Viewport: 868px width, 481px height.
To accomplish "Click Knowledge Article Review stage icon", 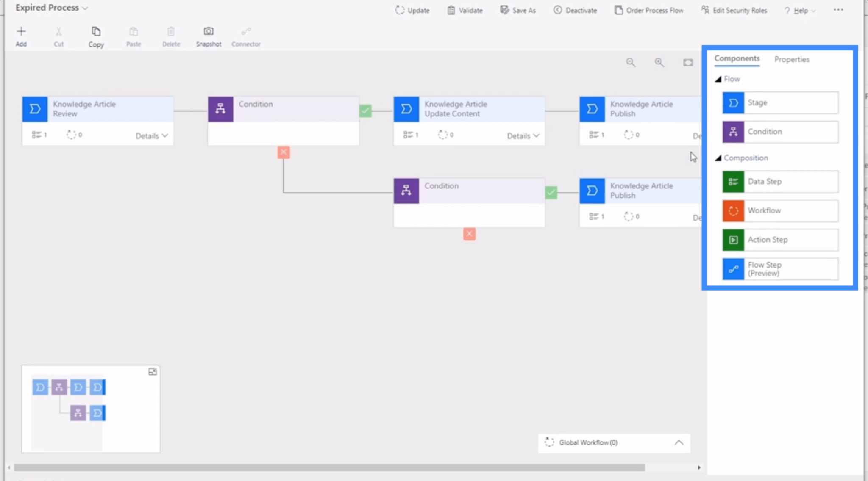I will [x=35, y=109].
